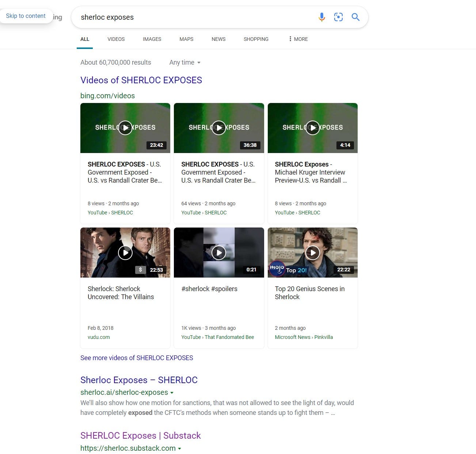Click the bing.com/videos link
The height and width of the screenshot is (454, 476).
107,96
